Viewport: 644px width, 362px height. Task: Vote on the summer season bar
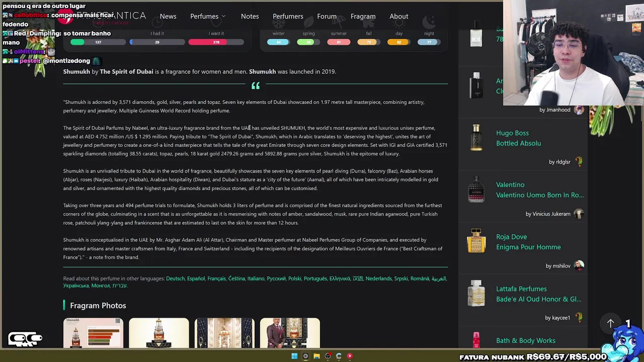[339, 42]
